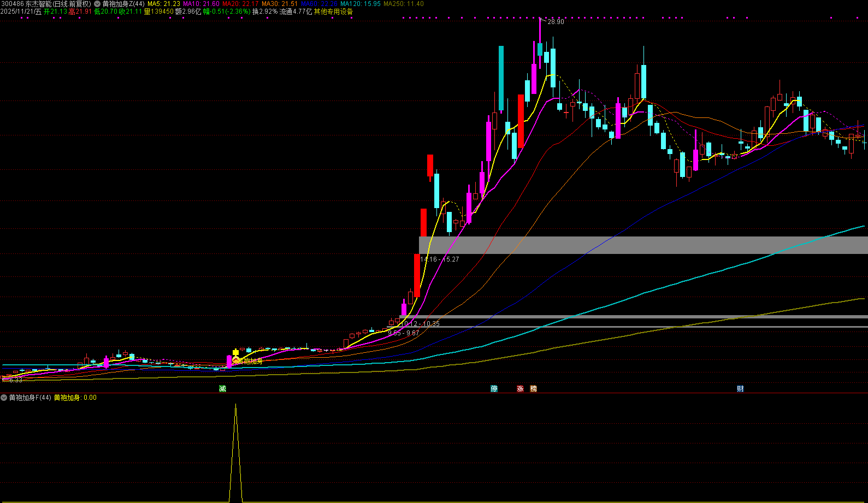
Task: Click the 黄袍加身Z(44) main indicator name
Action: click(123, 4)
